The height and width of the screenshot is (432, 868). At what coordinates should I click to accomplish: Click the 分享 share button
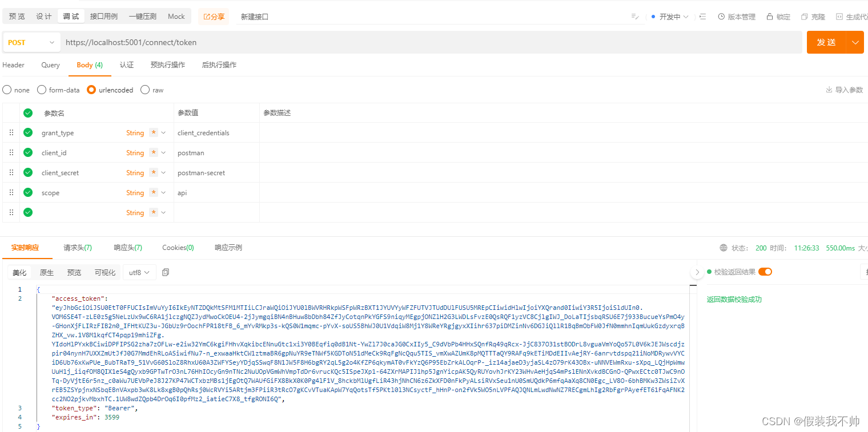tap(214, 17)
